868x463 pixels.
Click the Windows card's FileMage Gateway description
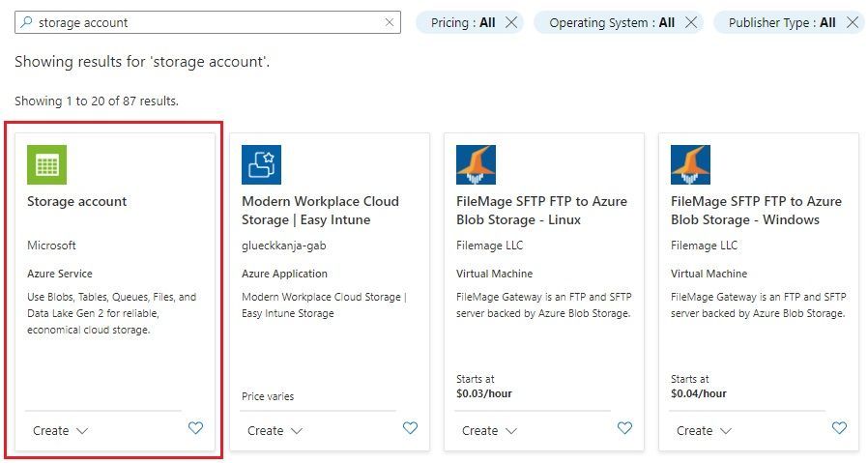pos(759,304)
